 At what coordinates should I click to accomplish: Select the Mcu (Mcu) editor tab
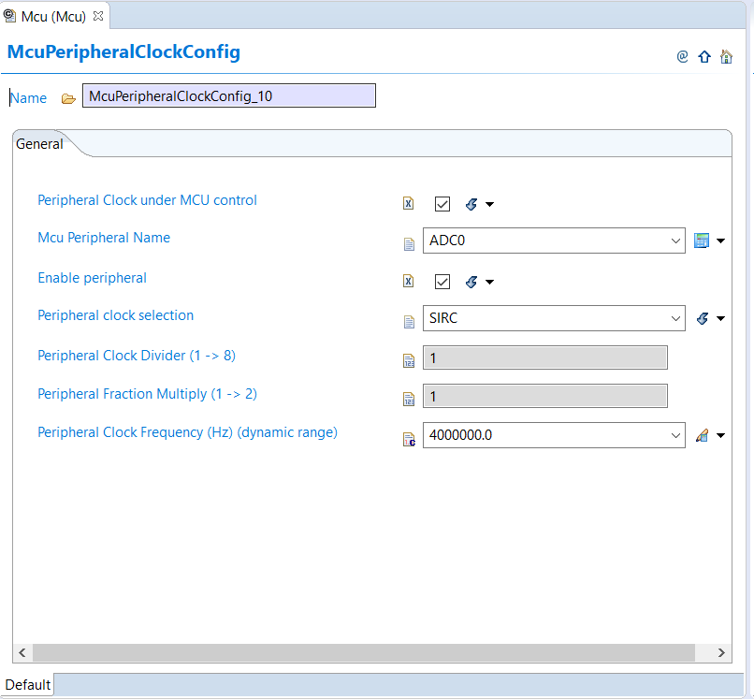point(53,16)
